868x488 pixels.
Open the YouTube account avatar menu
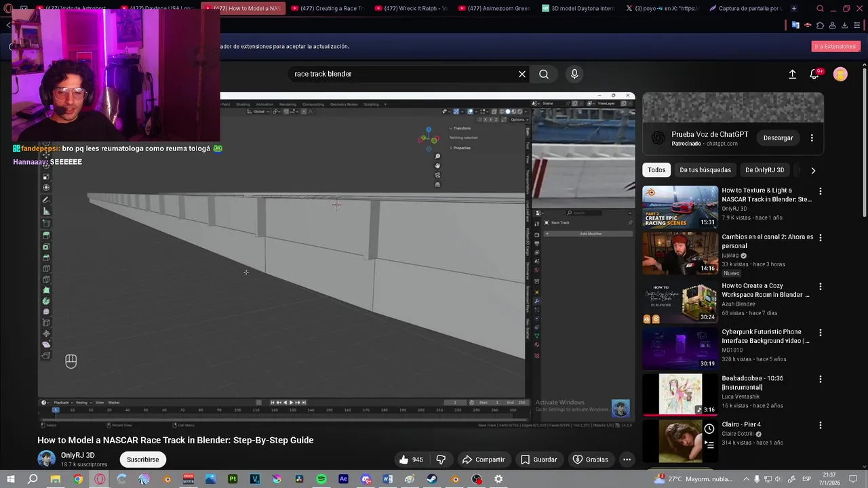click(840, 74)
